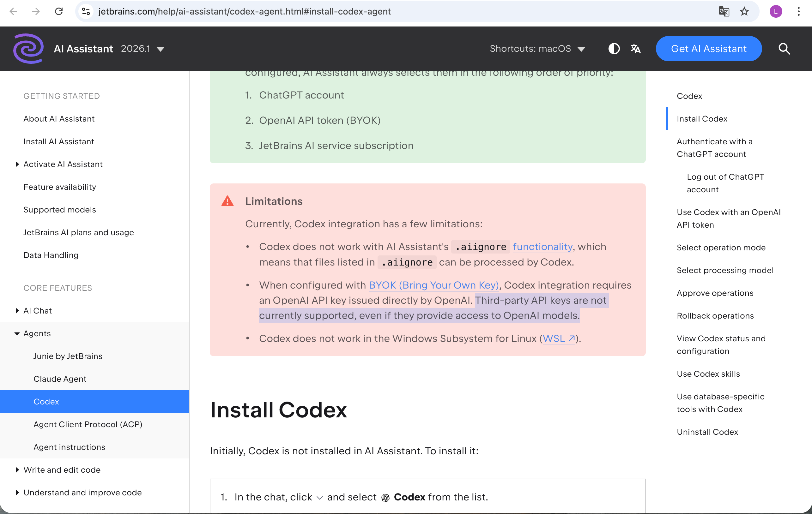
Task: Expand the AI Chat section
Action: [x=17, y=311]
